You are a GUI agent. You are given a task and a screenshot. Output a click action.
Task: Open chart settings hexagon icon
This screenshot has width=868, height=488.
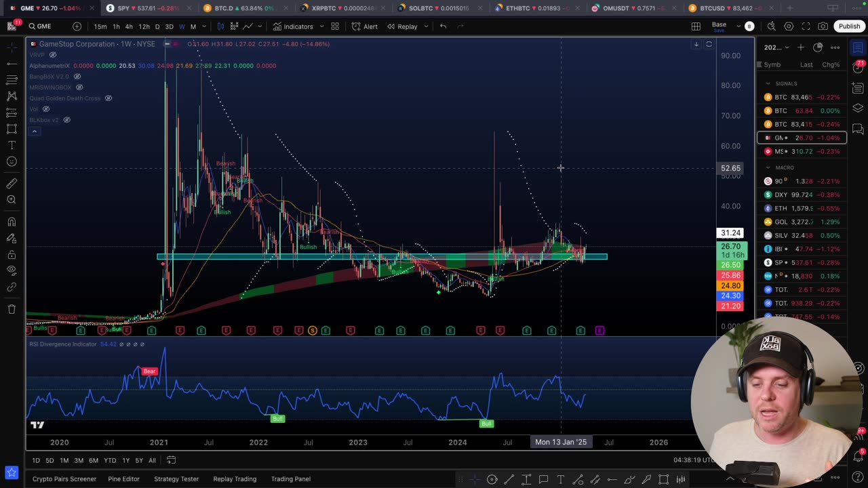789,26
